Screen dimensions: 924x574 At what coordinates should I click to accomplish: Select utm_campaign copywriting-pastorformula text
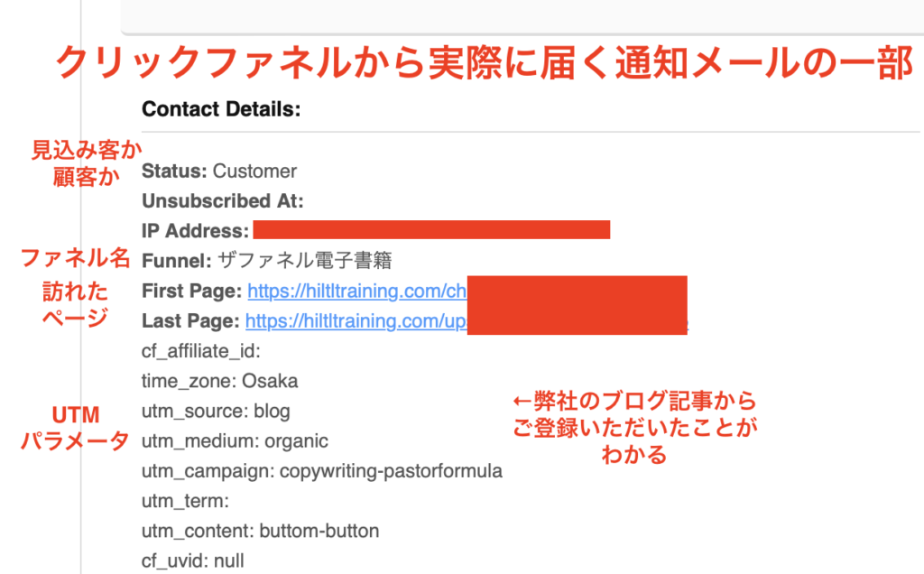pyautogui.click(x=322, y=471)
